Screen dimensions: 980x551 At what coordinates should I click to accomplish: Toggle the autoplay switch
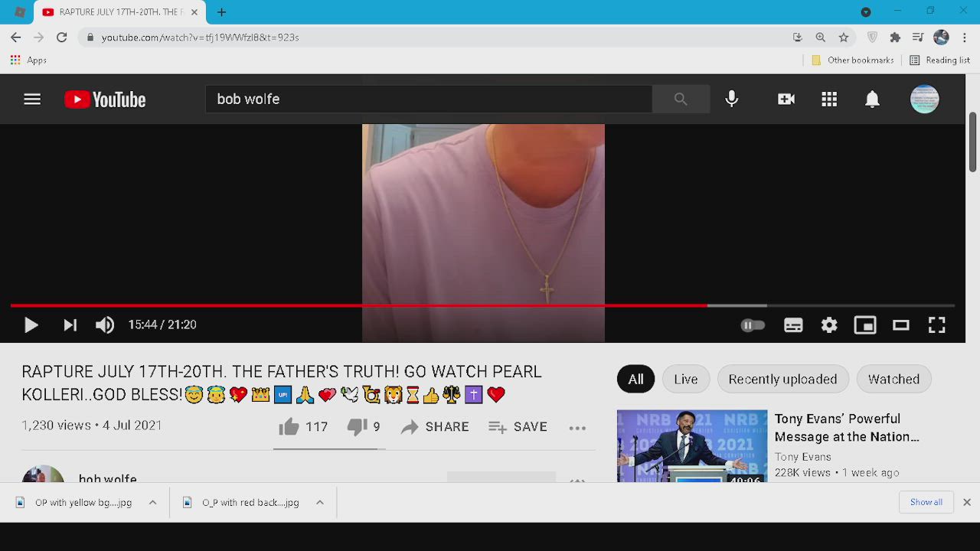tap(753, 325)
